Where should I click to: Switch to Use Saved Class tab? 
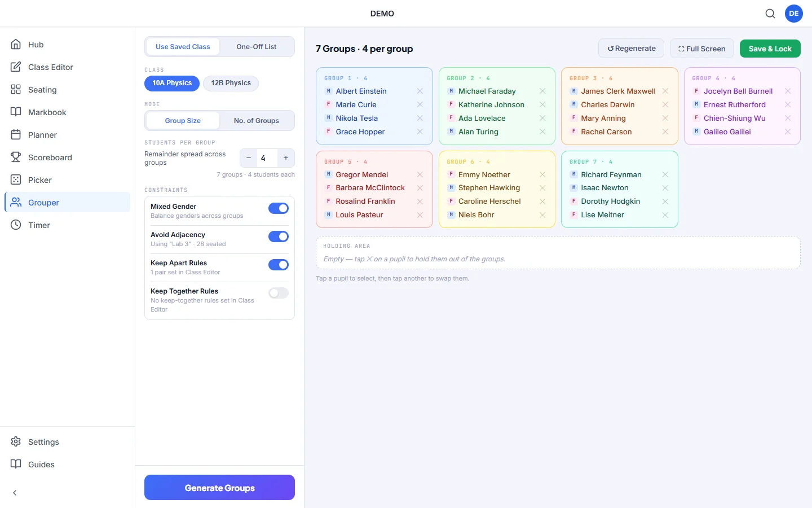(x=183, y=47)
